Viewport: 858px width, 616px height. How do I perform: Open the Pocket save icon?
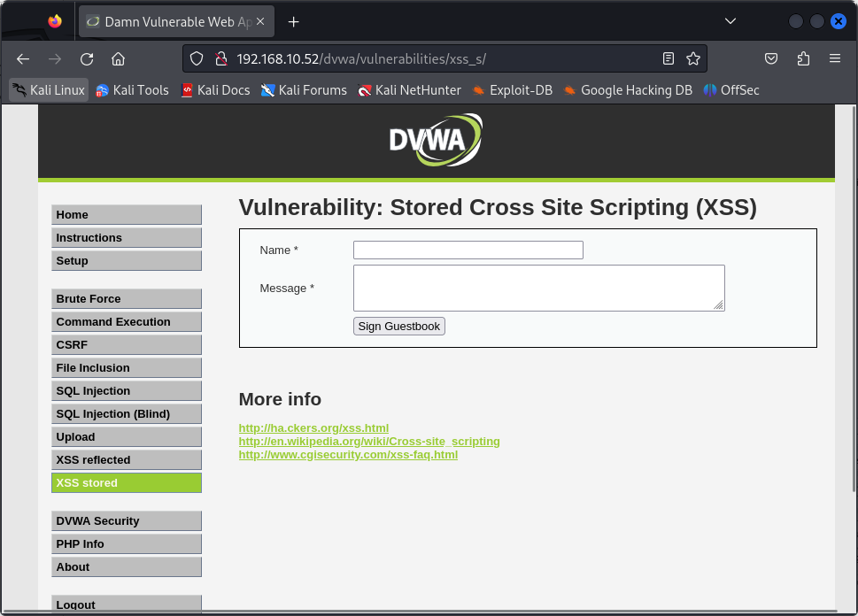pos(771,58)
